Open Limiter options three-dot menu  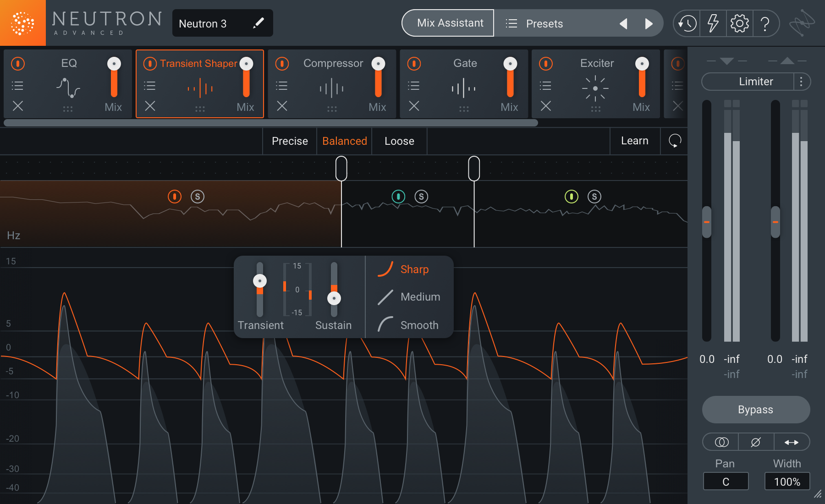(801, 82)
